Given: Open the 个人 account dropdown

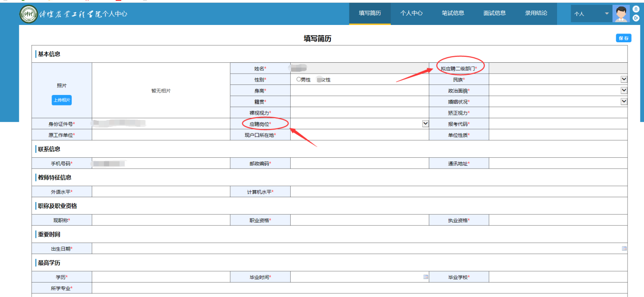Looking at the screenshot, I should [591, 14].
